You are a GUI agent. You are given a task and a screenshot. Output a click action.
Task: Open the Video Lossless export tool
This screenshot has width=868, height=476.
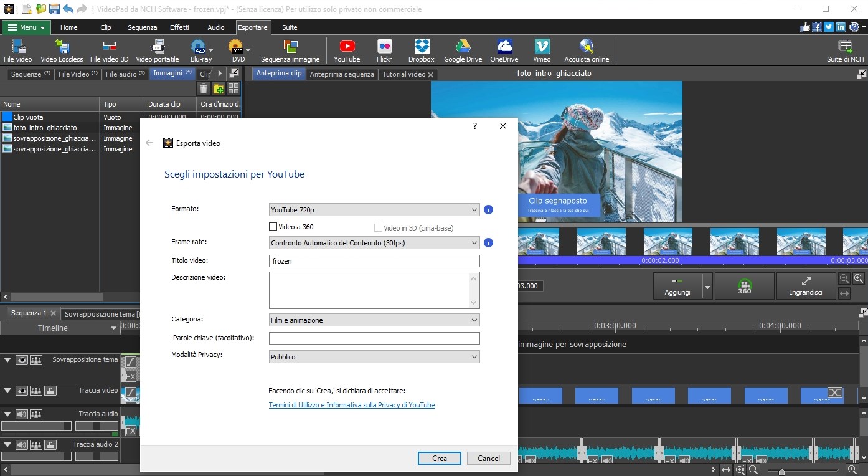click(x=62, y=50)
